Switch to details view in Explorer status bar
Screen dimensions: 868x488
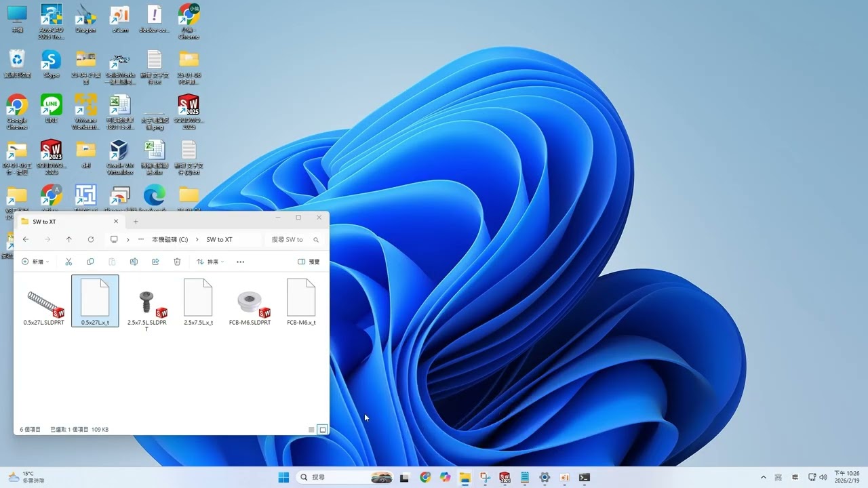[311, 430]
